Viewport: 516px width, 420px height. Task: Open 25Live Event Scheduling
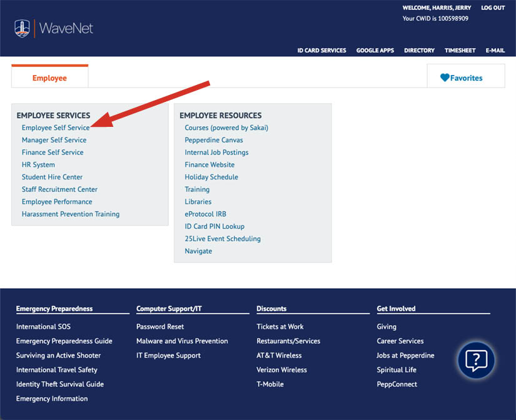coord(223,239)
